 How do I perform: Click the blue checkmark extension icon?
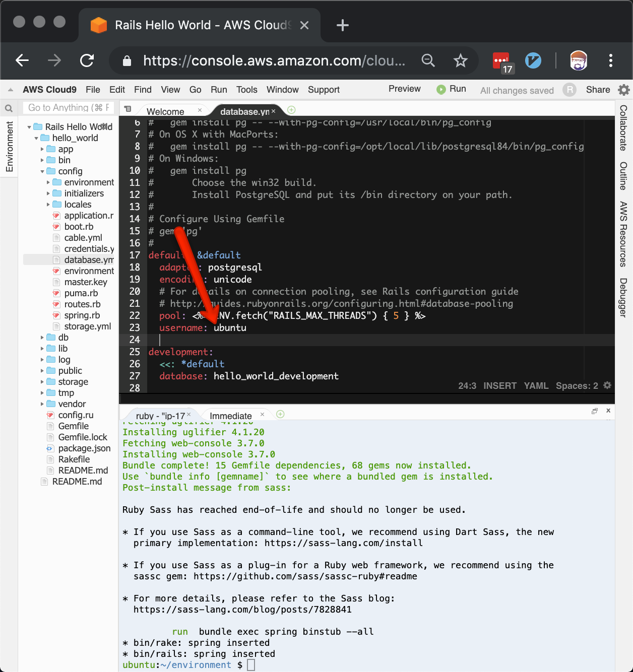tap(533, 61)
